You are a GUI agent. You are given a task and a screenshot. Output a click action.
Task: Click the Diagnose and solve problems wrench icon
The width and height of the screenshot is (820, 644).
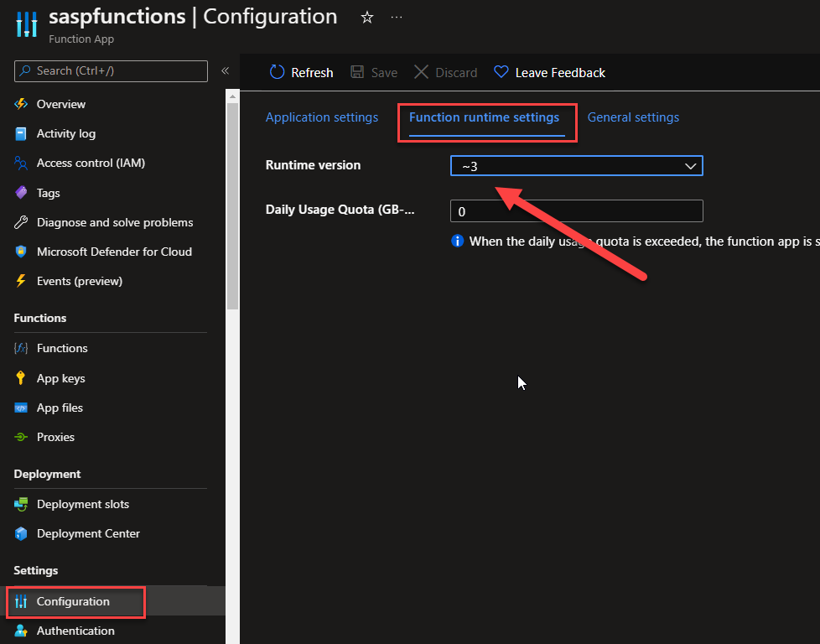point(21,222)
